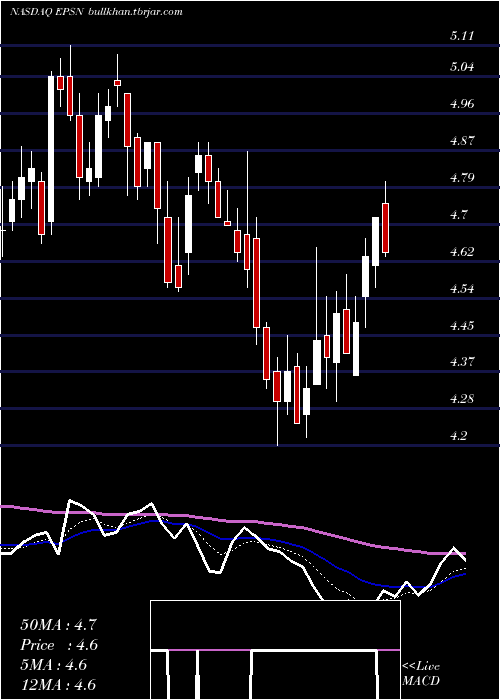Click the 4.96 price axis label

pos(462,104)
